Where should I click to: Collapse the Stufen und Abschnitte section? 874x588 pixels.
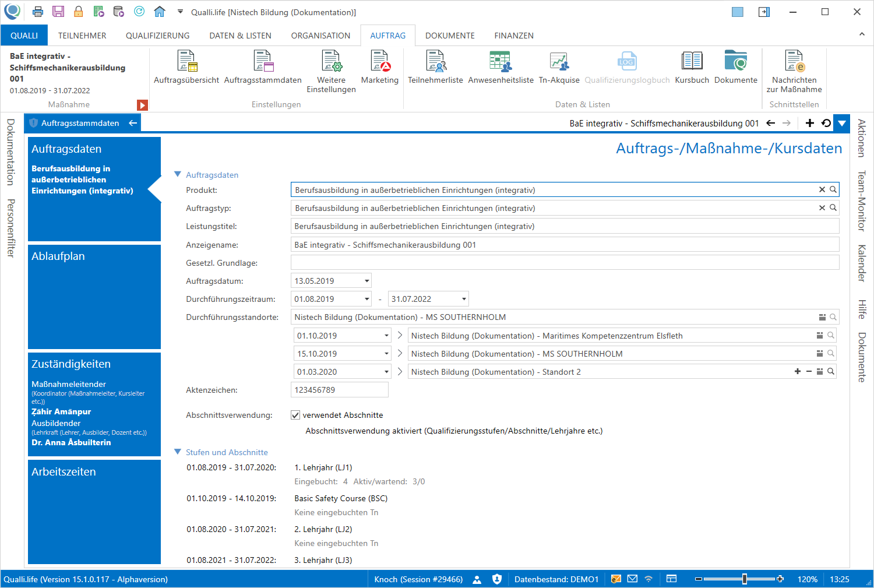point(178,452)
